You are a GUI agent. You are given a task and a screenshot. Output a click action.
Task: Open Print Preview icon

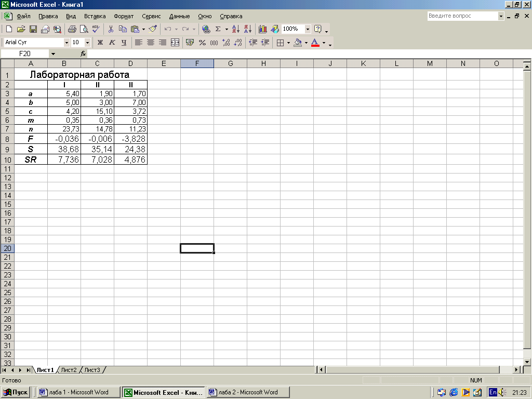pos(84,29)
